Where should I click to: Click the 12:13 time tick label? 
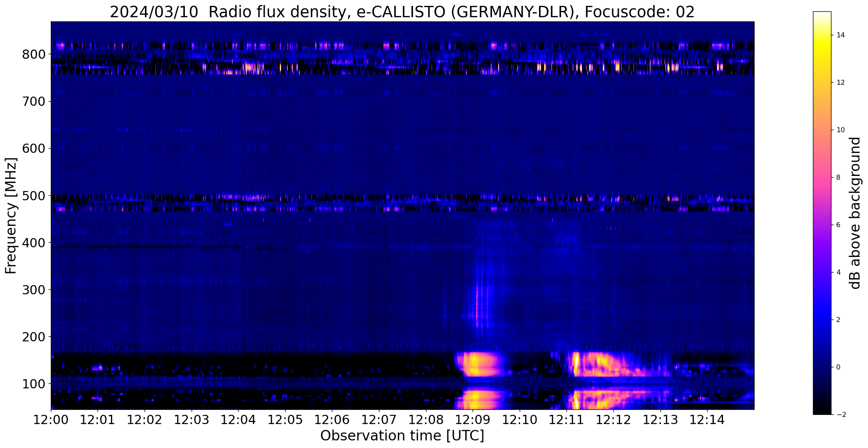(661, 419)
